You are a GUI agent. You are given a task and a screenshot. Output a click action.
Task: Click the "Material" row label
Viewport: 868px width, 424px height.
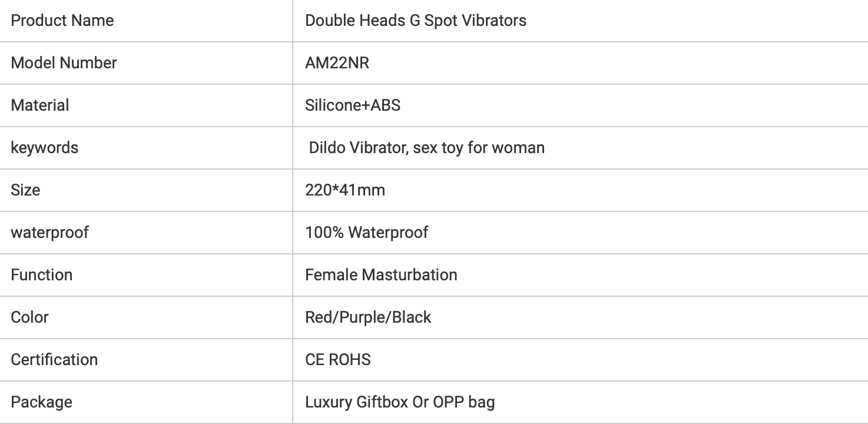[39, 105]
